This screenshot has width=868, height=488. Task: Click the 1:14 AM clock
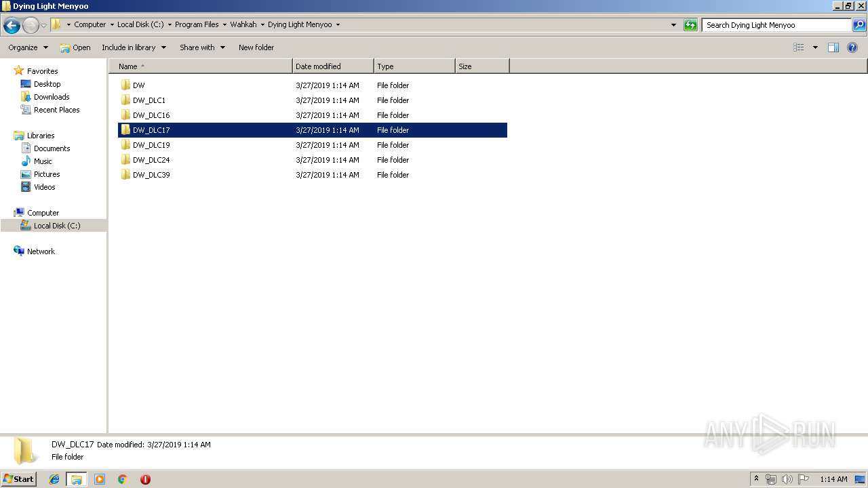click(833, 479)
